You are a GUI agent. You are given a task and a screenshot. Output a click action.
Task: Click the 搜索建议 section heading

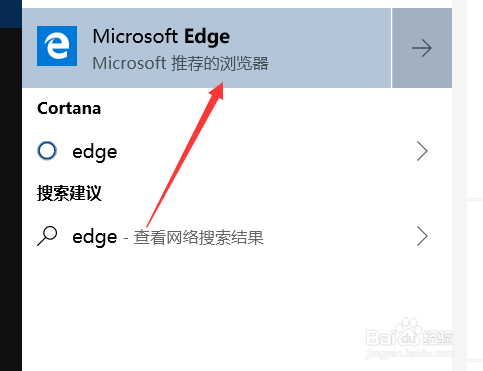click(x=69, y=193)
